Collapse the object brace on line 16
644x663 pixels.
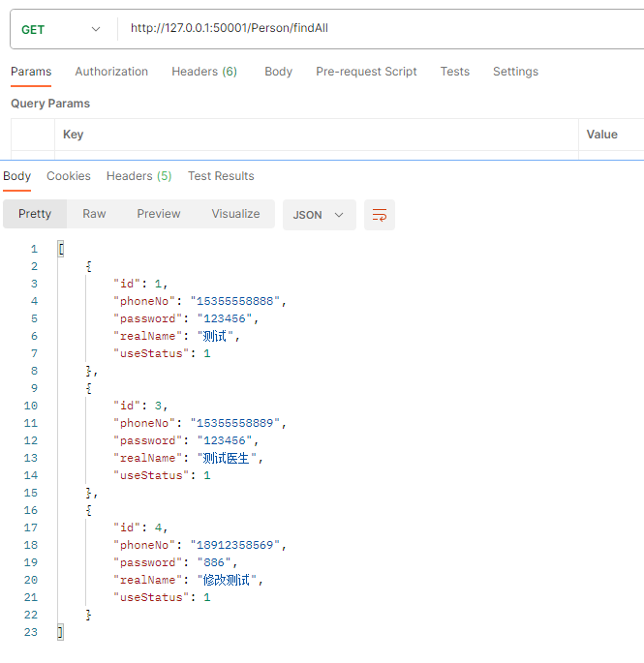[89, 510]
